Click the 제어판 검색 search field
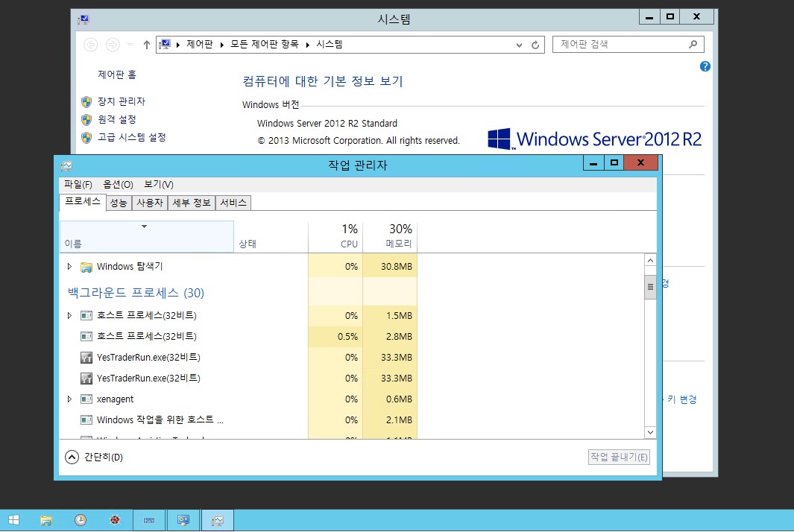Screen dimensions: 794x532 pyautogui.click(x=619, y=45)
